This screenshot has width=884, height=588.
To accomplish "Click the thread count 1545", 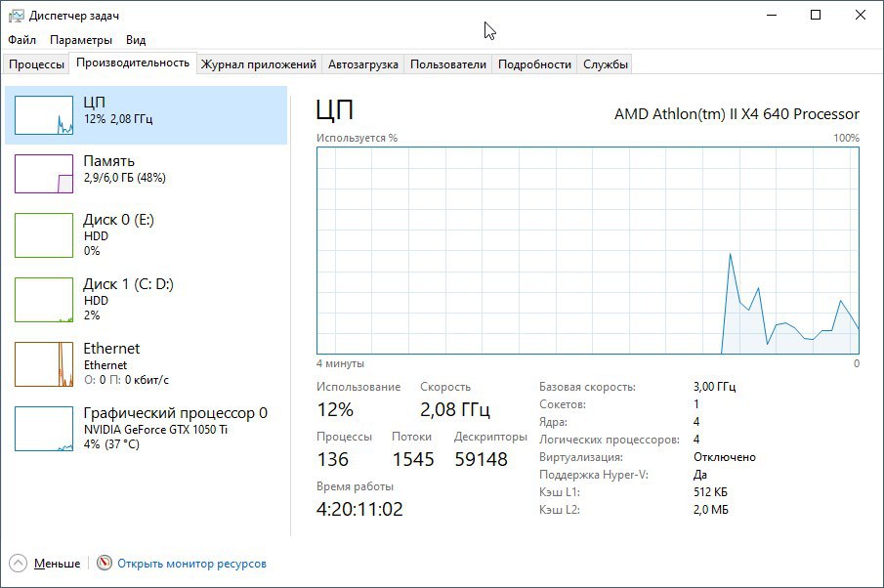I will pos(413,459).
